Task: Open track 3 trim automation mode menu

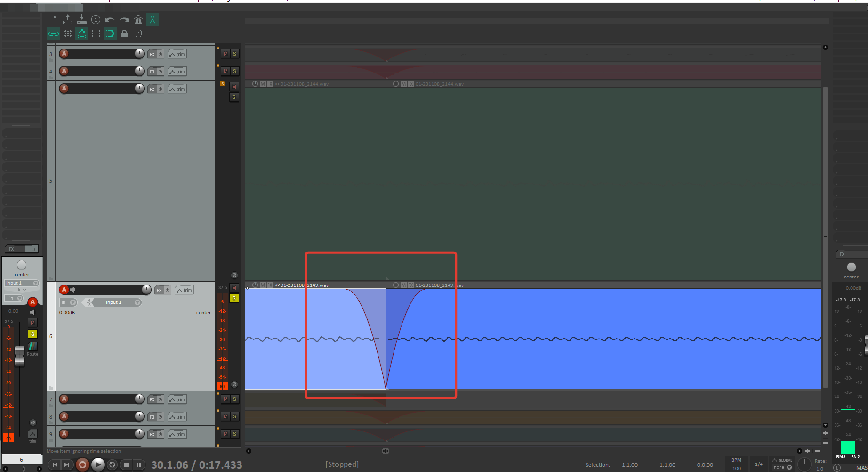Action: [x=177, y=54]
